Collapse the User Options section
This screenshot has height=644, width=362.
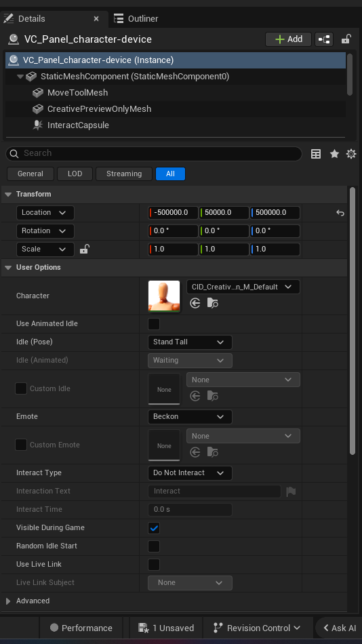pyautogui.click(x=8, y=268)
